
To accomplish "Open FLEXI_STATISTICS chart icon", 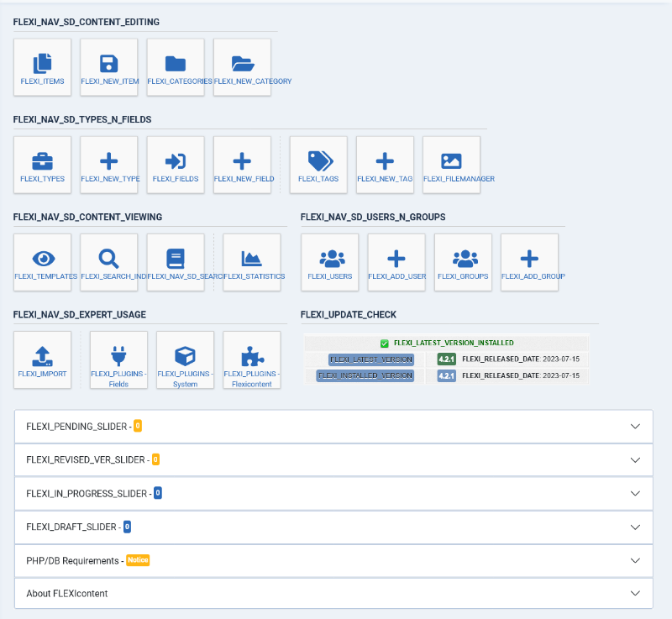I will 251,259.
